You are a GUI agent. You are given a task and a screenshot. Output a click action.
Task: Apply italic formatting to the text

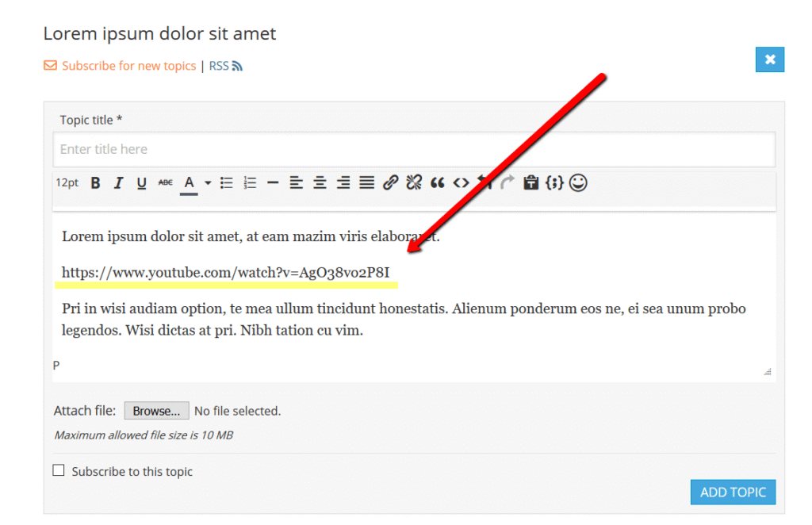[x=118, y=182]
